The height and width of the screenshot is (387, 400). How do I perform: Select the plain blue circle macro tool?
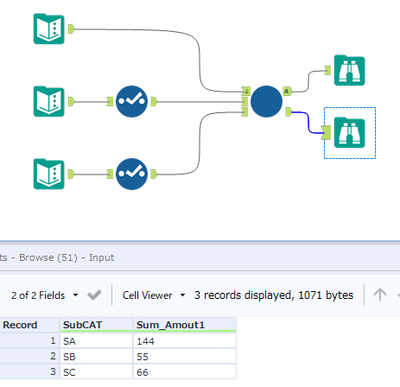[266, 101]
